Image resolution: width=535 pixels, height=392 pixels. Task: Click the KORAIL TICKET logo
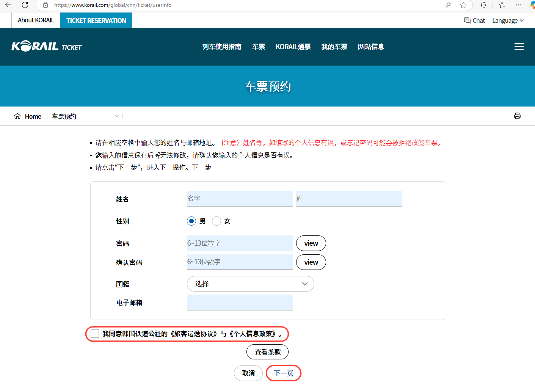(x=47, y=46)
